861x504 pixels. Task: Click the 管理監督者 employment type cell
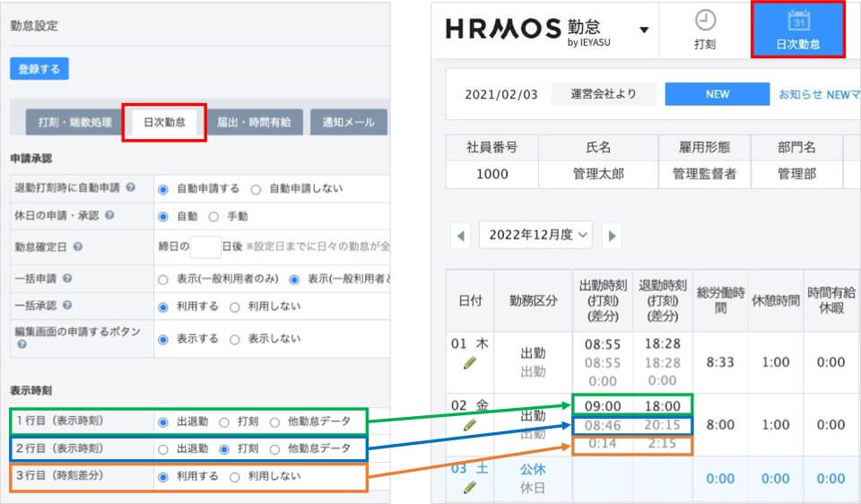coord(705,174)
